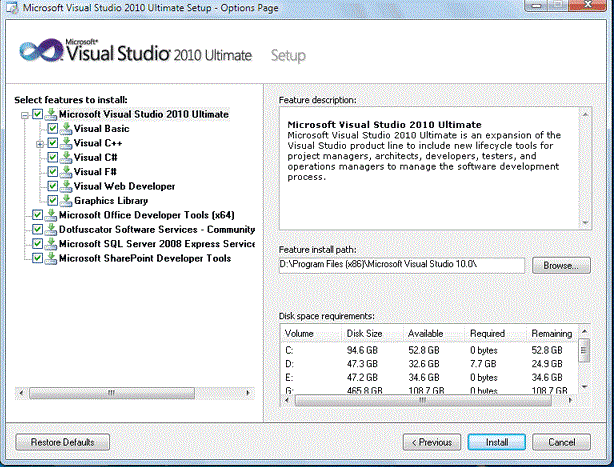
Task: Click the Dotfuscator Software Services install icon
Action: click(x=51, y=229)
